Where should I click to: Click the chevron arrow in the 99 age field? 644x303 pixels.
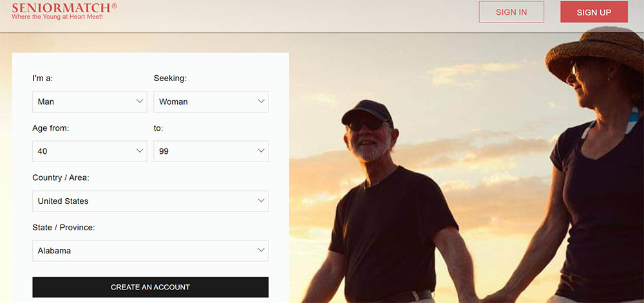pos(261,151)
